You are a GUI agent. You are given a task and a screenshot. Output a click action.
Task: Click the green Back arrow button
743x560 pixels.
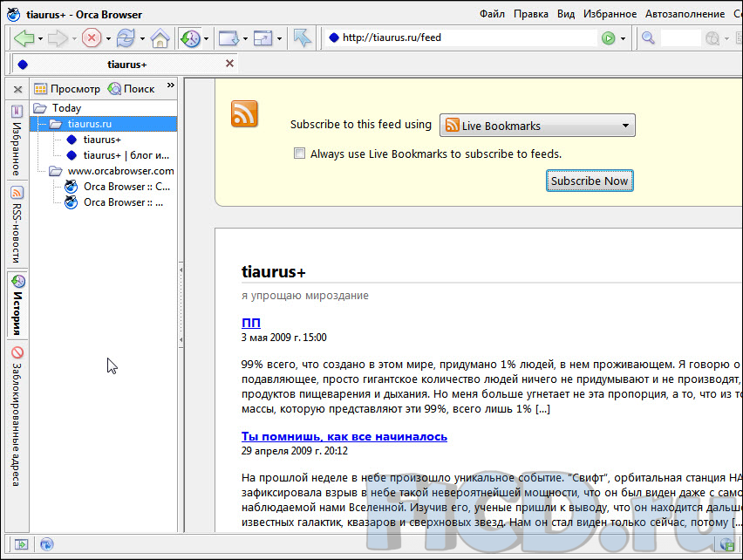24,38
